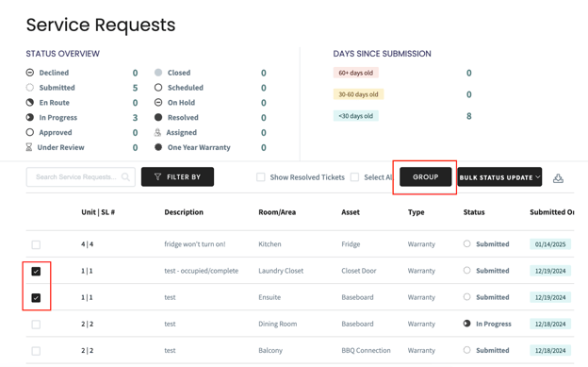Screen dimensions: 588x367
Task: Click the Fridge asset cell
Action: click(x=351, y=243)
